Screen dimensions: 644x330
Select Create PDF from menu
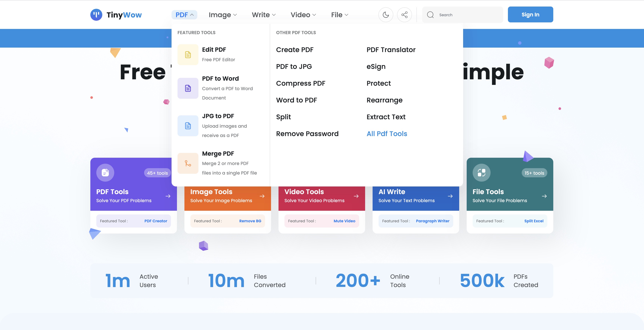click(295, 50)
